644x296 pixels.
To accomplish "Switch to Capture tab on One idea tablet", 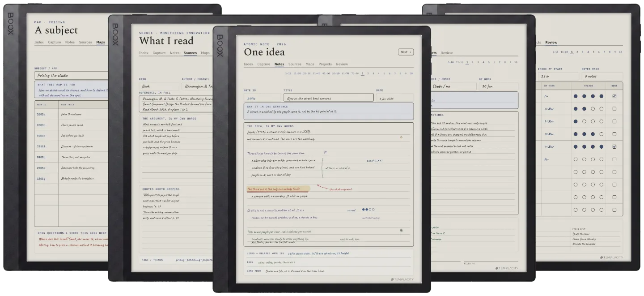I will [264, 64].
